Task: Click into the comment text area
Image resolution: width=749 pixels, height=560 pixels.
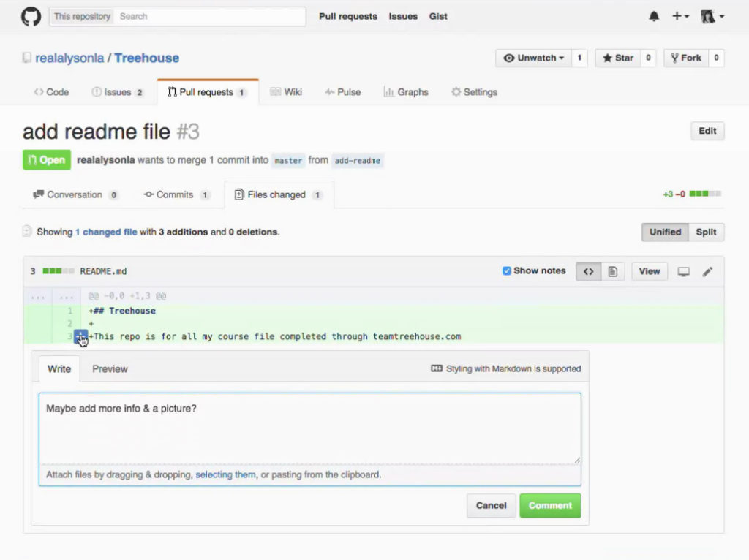Action: pos(310,428)
